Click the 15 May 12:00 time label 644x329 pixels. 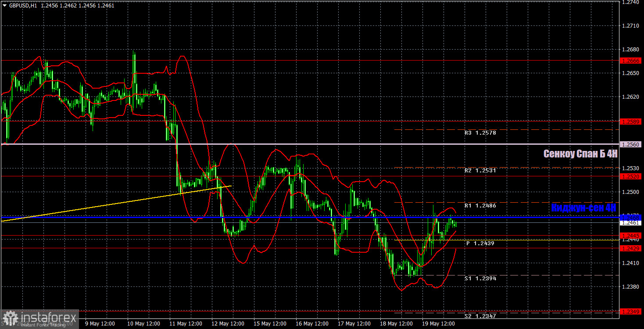(270, 324)
